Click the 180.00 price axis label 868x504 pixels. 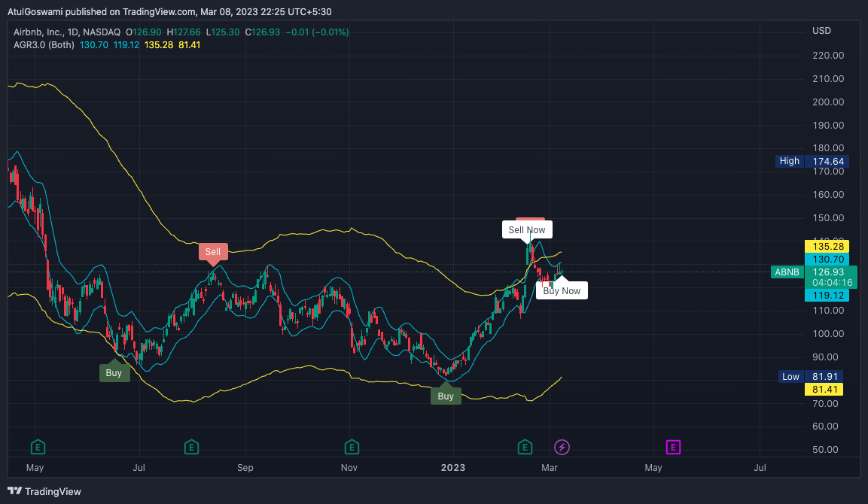tap(828, 147)
